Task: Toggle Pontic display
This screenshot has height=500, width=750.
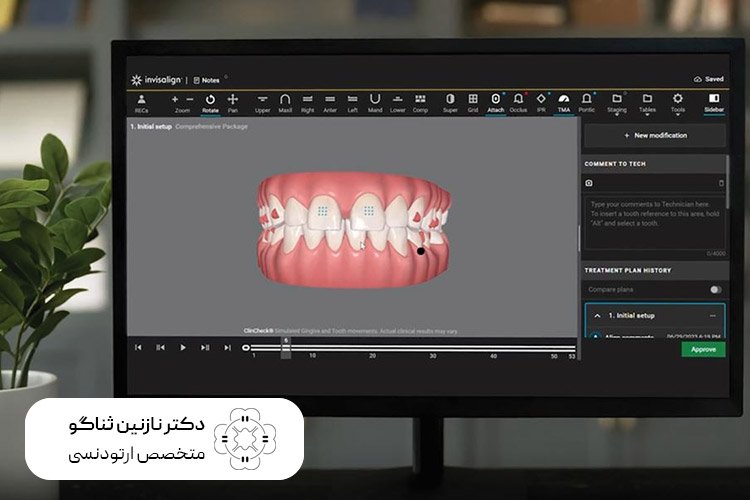Action: (x=586, y=103)
